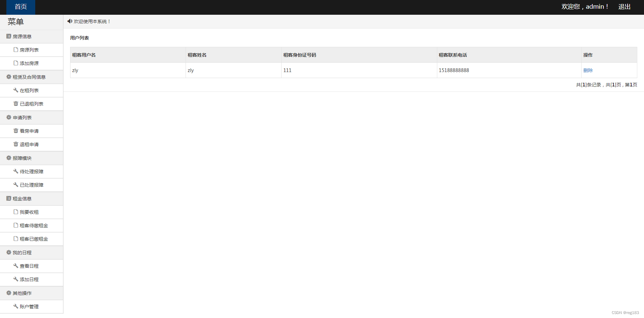Image resolution: width=644 pixels, height=318 pixels.
Task: Click the 菜单 sidebar title
Action: click(x=16, y=22)
